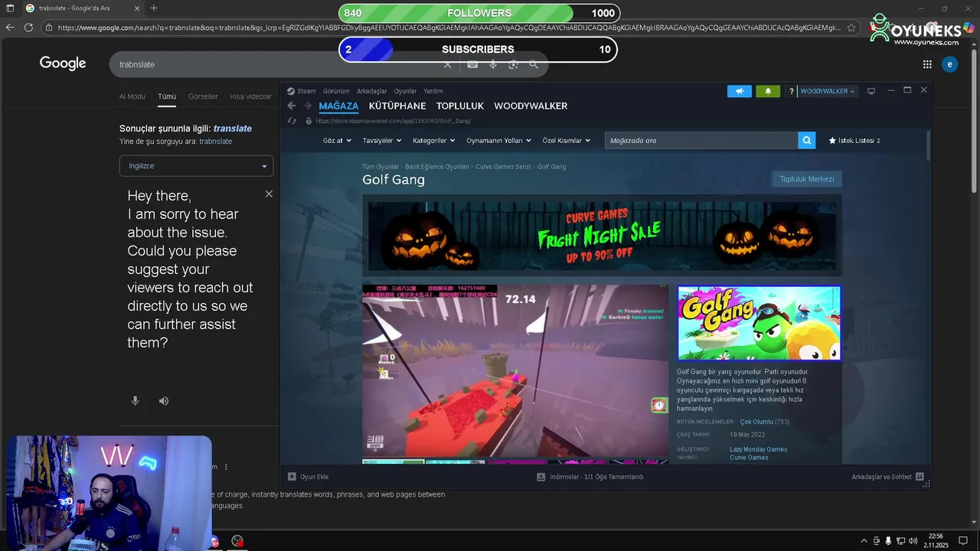Open the taskbar volume control
Viewport: 980px width, 551px height.
[x=913, y=541]
